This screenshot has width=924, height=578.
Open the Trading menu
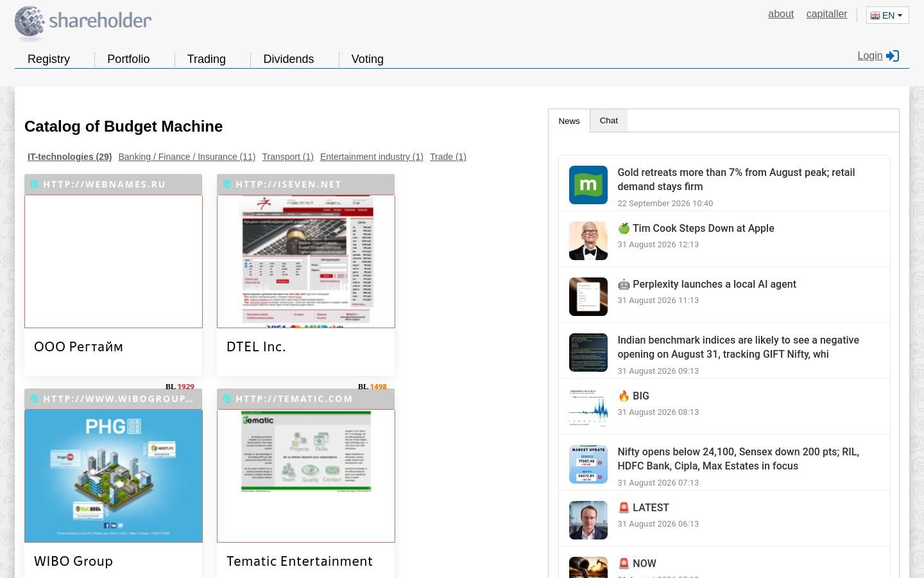pos(207,59)
